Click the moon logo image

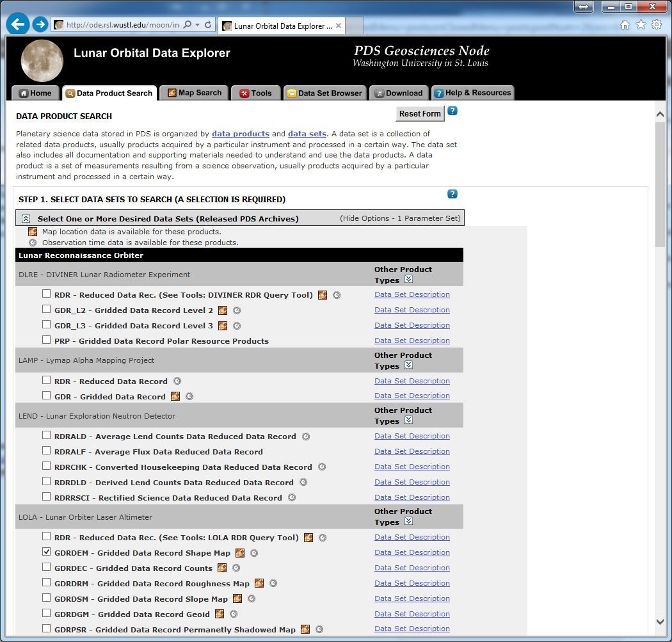pyautogui.click(x=42, y=60)
